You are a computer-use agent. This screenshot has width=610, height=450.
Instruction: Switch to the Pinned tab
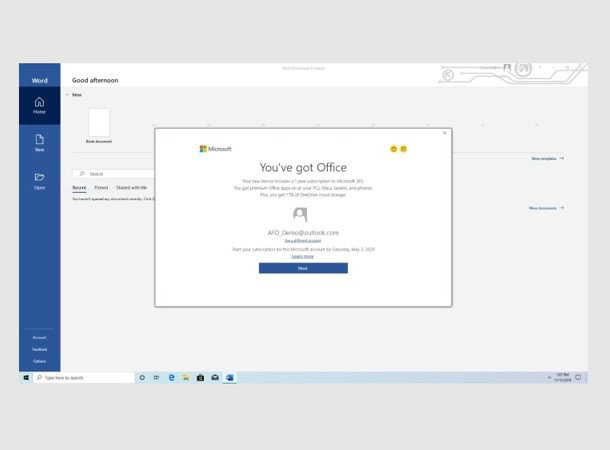pyautogui.click(x=101, y=187)
